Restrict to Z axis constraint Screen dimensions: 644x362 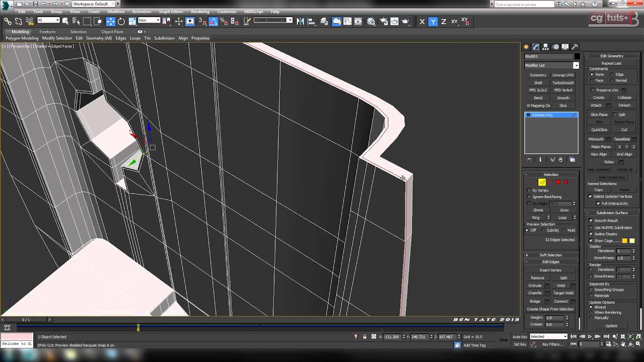[443, 21]
